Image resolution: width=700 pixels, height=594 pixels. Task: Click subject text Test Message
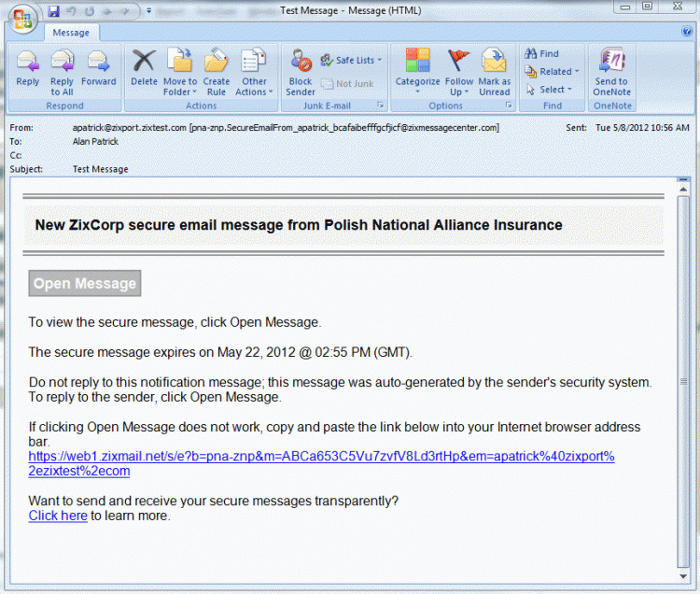pos(101,169)
